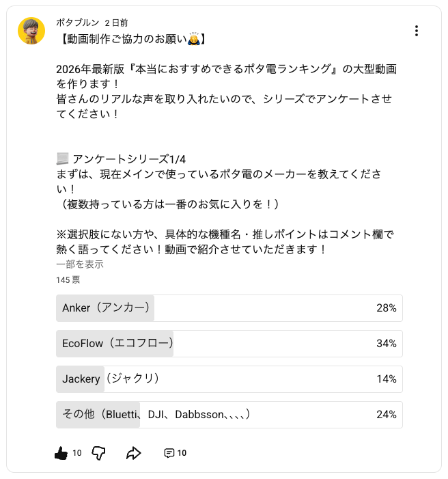Open ポタブルン channel avatar
Viewport: 448px width, 479px height.
tap(31, 31)
